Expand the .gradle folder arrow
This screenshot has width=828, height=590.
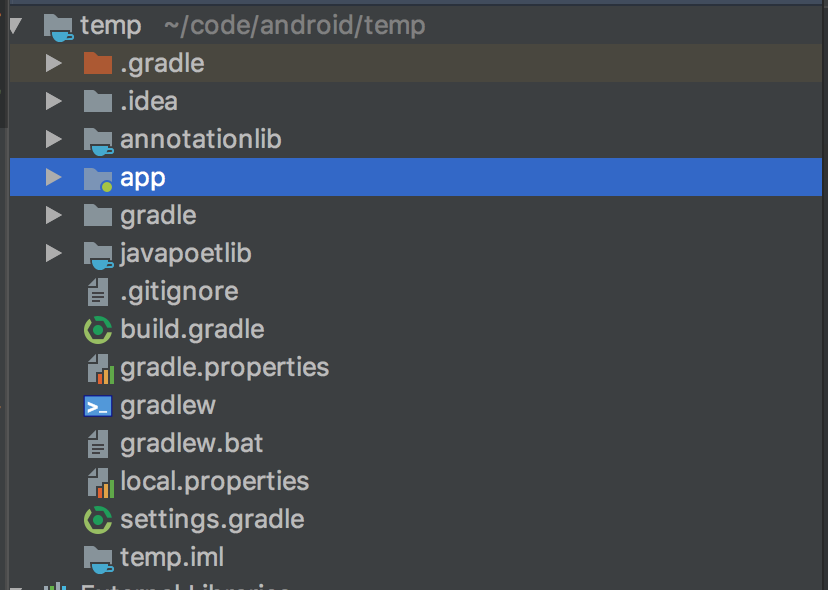pyautogui.click(x=54, y=64)
